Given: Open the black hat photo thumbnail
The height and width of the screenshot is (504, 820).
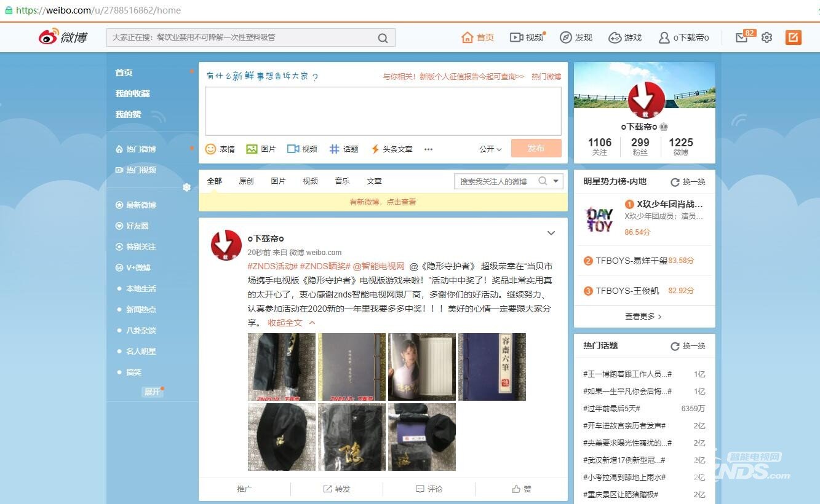Looking at the screenshot, I should (x=282, y=437).
